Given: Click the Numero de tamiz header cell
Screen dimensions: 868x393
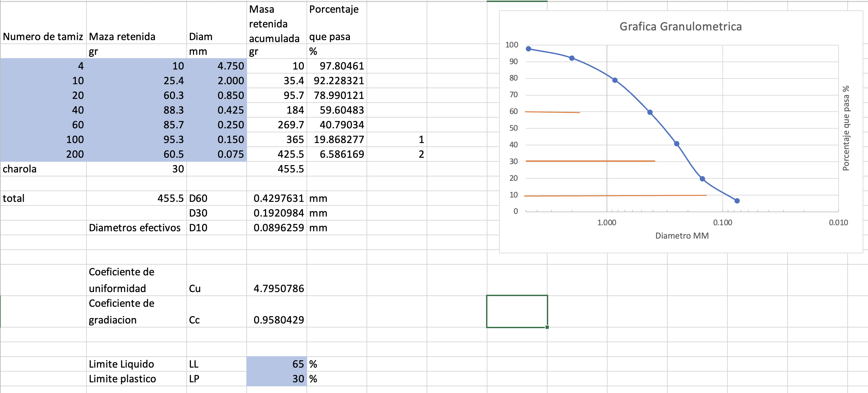Looking at the screenshot, I should click(43, 36).
